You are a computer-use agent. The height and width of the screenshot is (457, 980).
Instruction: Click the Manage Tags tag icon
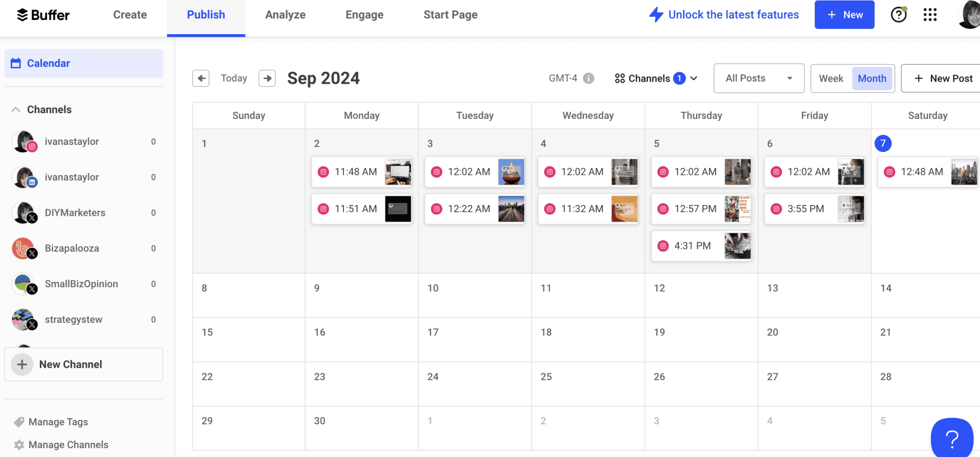click(20, 421)
